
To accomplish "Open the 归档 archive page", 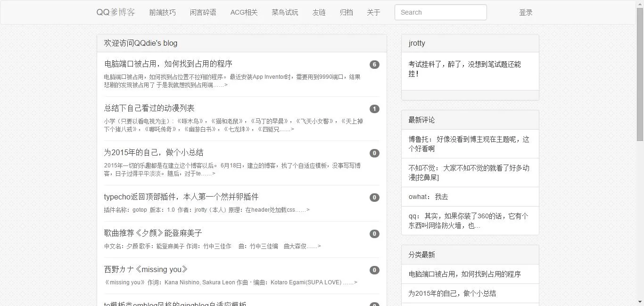I will (x=346, y=12).
